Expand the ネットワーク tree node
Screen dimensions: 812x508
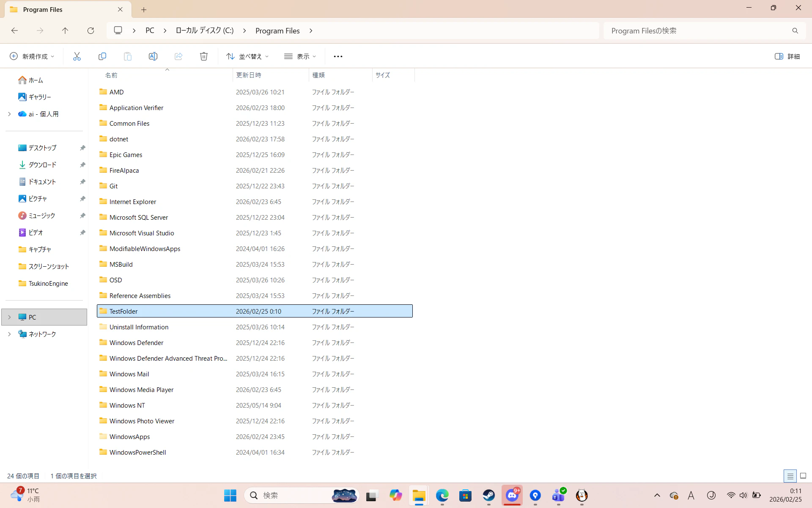click(9, 334)
